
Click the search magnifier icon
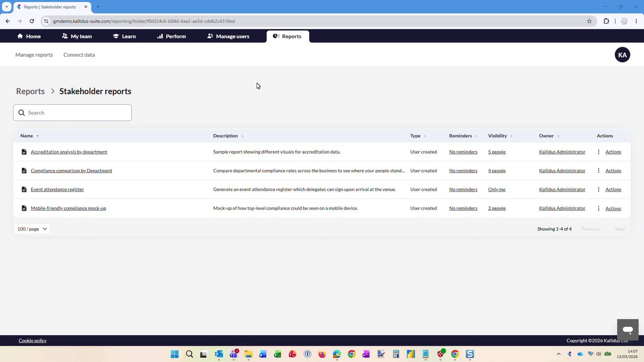point(22,113)
